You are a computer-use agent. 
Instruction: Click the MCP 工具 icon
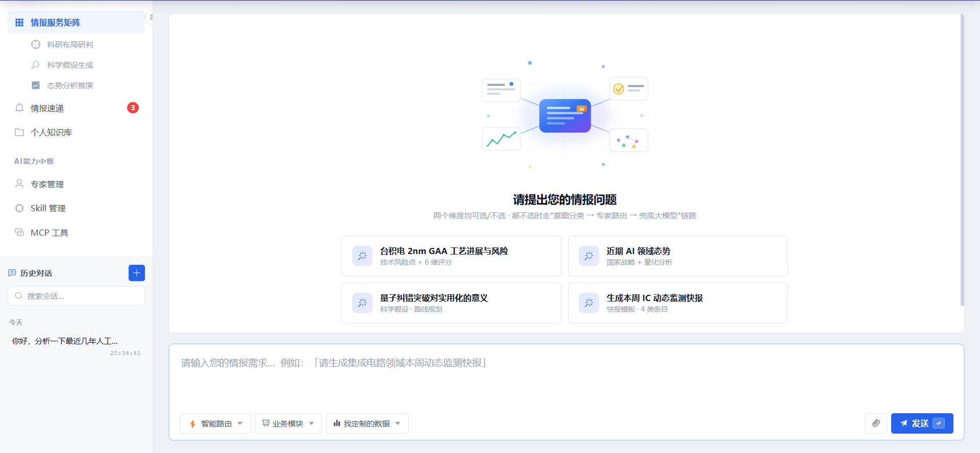click(19, 232)
